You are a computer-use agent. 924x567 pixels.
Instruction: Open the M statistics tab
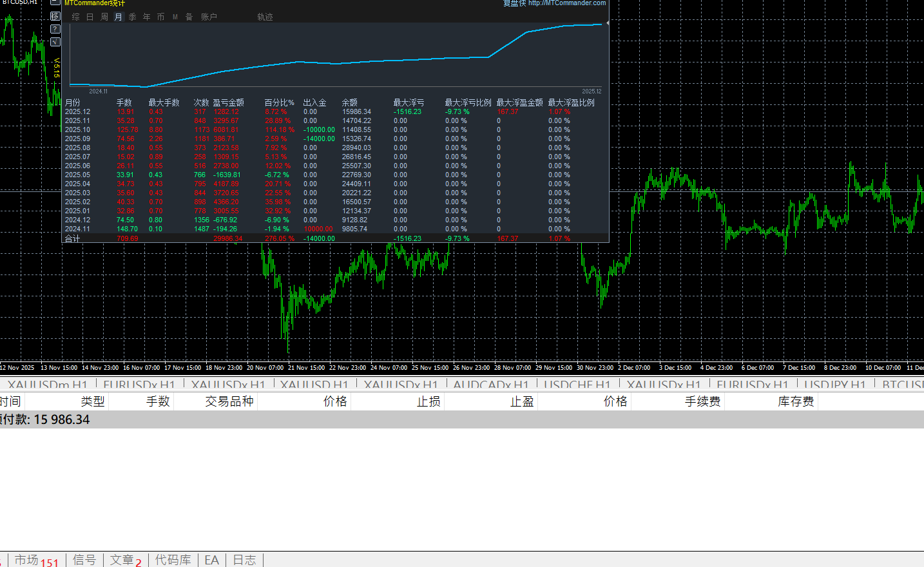tap(175, 17)
